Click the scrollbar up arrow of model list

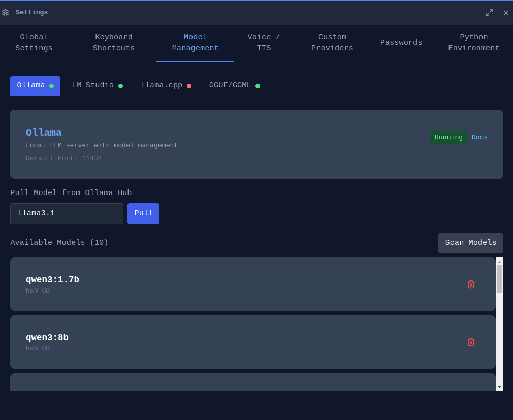click(499, 262)
